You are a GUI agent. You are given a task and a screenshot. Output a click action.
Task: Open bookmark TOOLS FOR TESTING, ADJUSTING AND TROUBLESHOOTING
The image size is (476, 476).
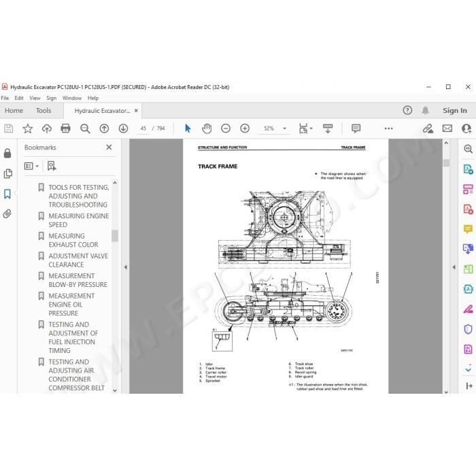tap(79, 196)
